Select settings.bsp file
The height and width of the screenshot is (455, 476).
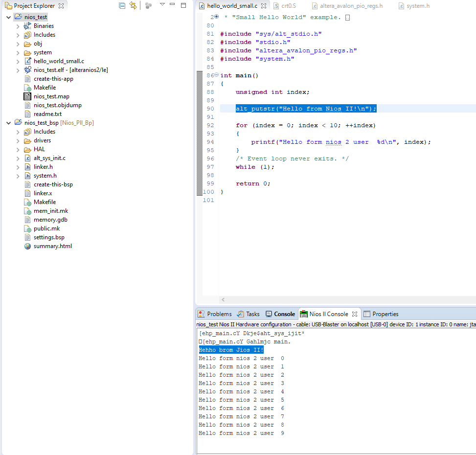tap(49, 237)
